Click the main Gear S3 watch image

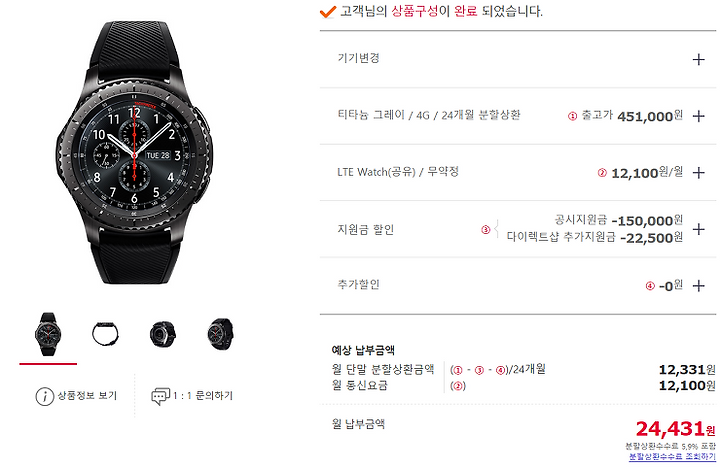[x=134, y=152]
